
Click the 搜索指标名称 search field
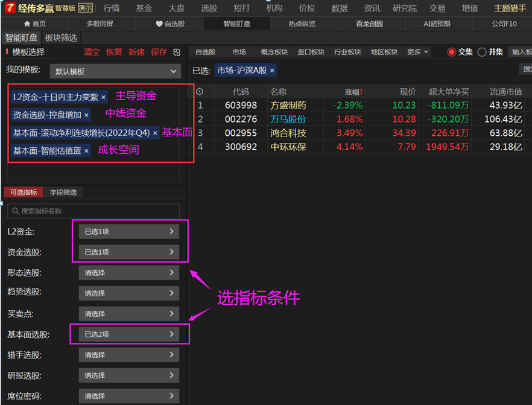tap(93, 211)
